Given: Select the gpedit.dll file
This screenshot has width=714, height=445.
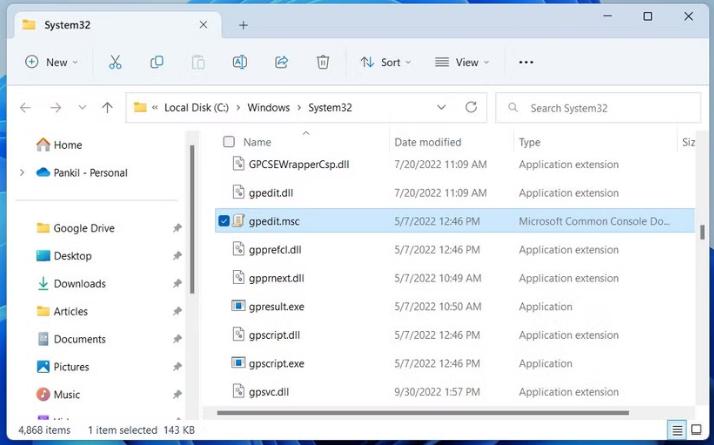Looking at the screenshot, I should [271, 193].
